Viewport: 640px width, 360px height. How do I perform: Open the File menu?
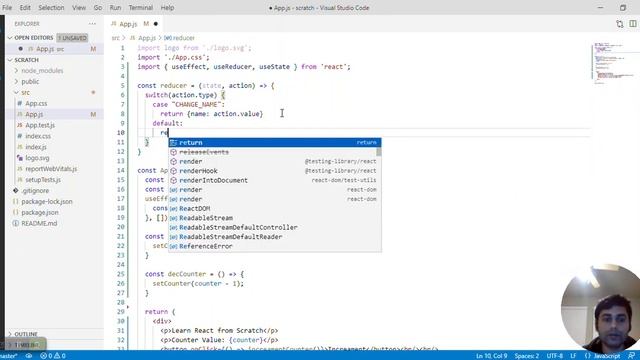tap(7, 7)
